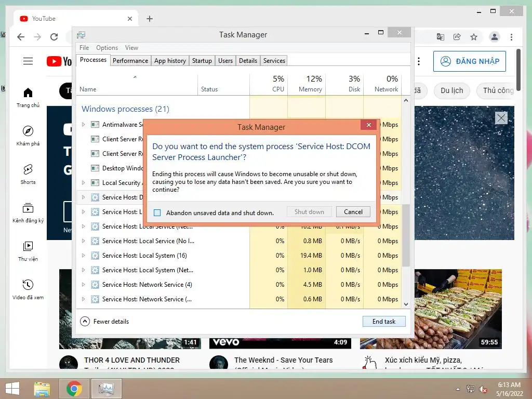Expand Service Host: Network Service (4)
Image resolution: width=532 pixels, height=399 pixels.
point(83,285)
